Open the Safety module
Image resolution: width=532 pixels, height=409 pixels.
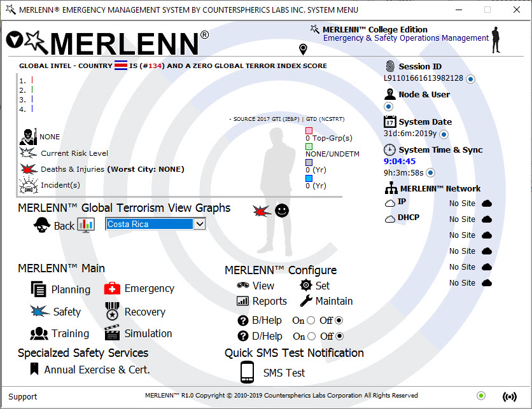pos(67,312)
